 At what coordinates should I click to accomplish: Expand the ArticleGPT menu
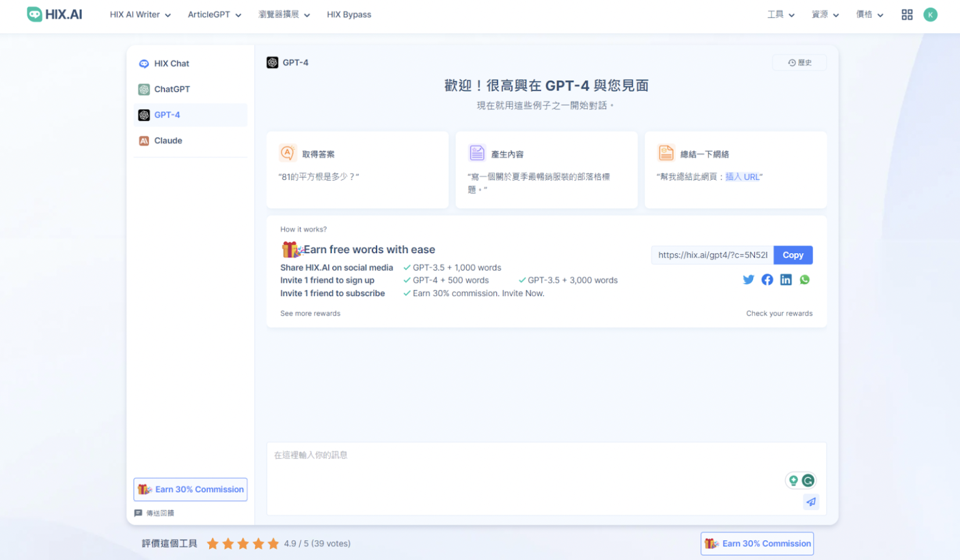[x=214, y=15]
